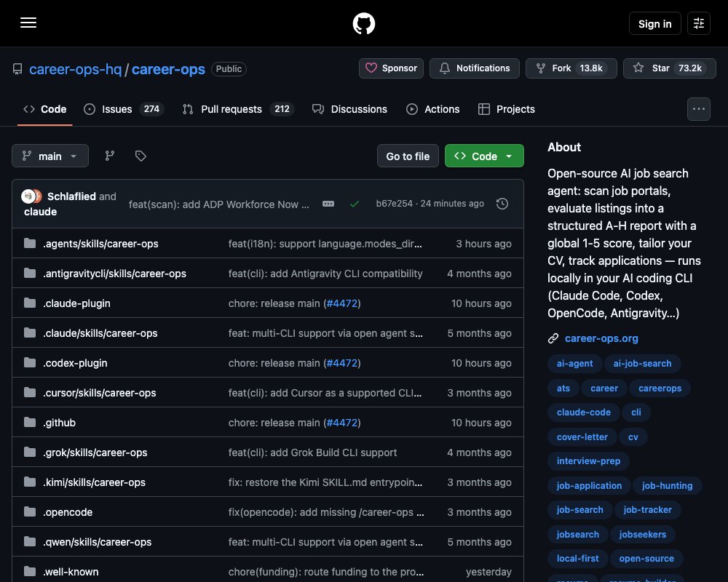This screenshot has height=582, width=728.
Task: Open the career-ops repository name link
Action: pos(168,69)
